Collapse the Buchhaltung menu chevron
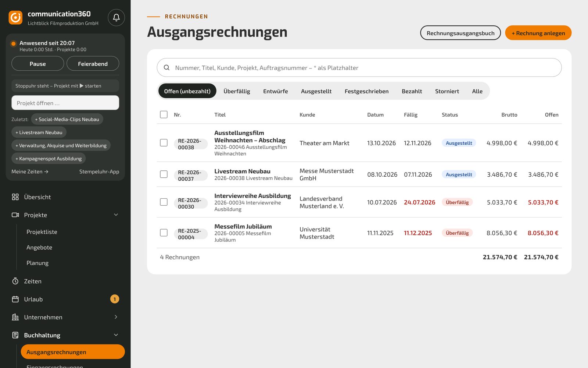 coord(116,335)
